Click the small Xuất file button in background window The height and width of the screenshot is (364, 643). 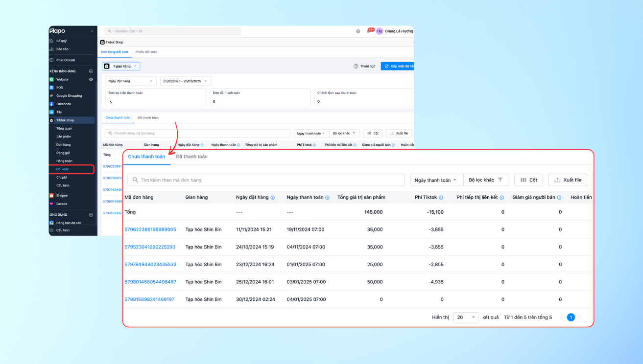[x=399, y=133]
